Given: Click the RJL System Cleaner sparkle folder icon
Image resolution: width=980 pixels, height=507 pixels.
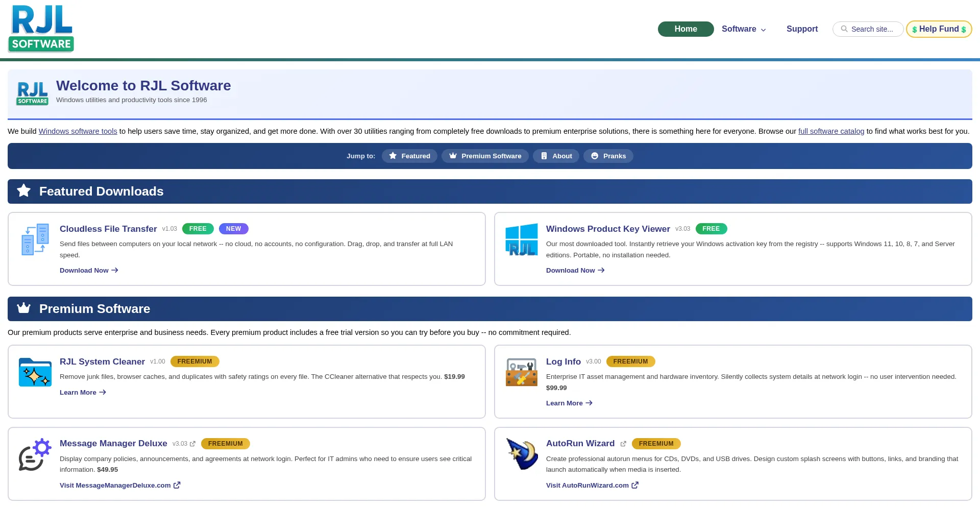Looking at the screenshot, I should click(35, 372).
